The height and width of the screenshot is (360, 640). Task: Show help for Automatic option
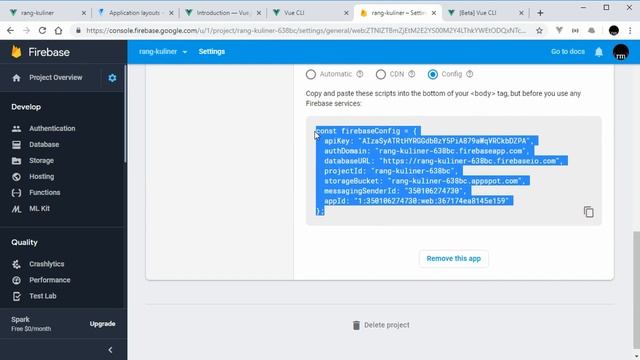(360, 74)
